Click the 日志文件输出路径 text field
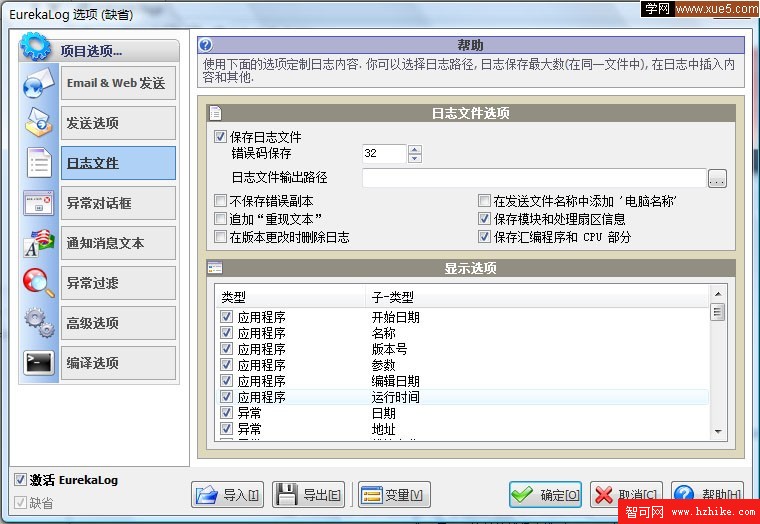 [534, 178]
